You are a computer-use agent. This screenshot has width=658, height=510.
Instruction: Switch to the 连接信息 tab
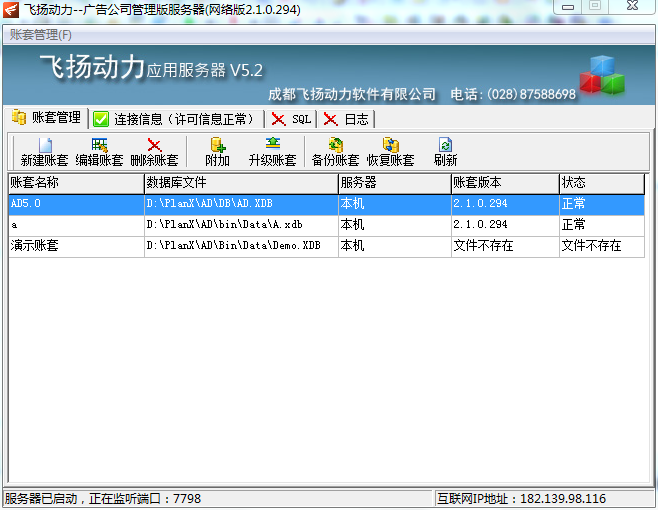(x=175, y=119)
